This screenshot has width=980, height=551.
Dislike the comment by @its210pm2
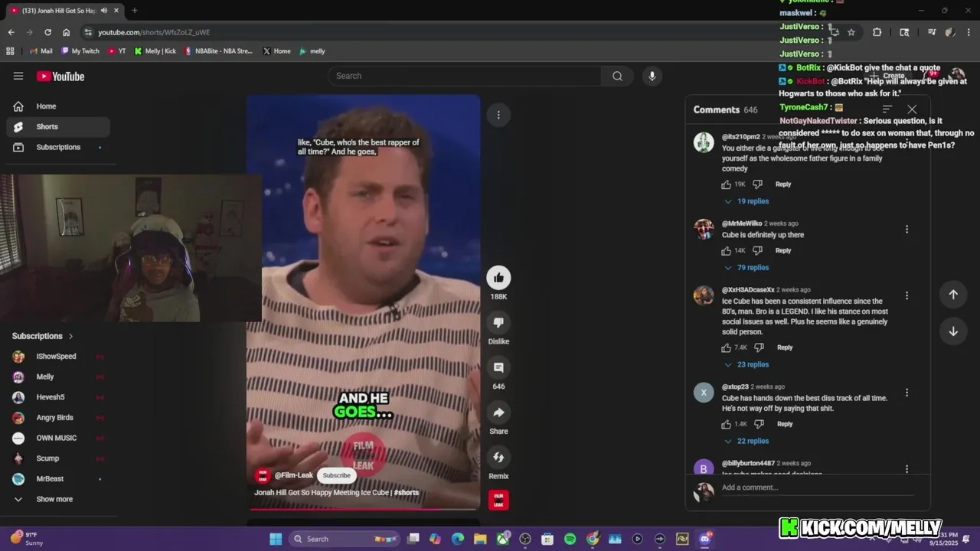757,184
